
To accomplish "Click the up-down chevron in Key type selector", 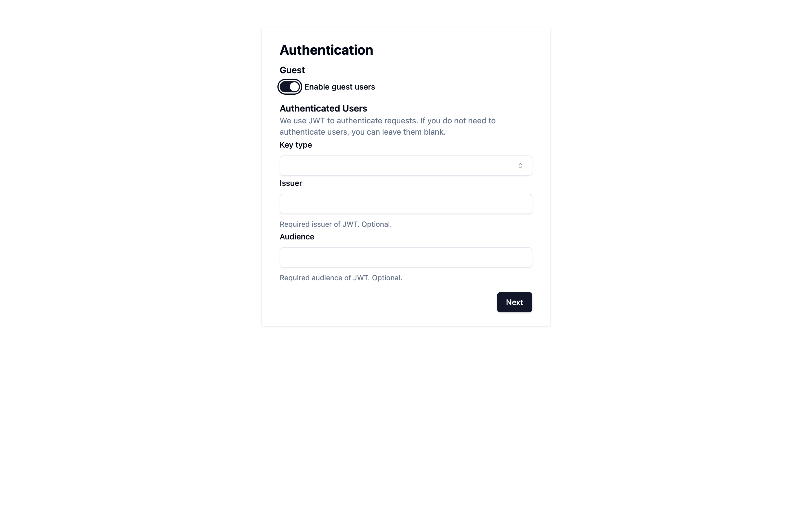I will pos(520,165).
